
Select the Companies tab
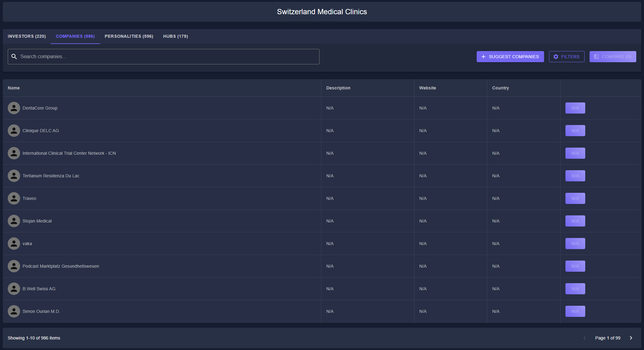(x=75, y=36)
